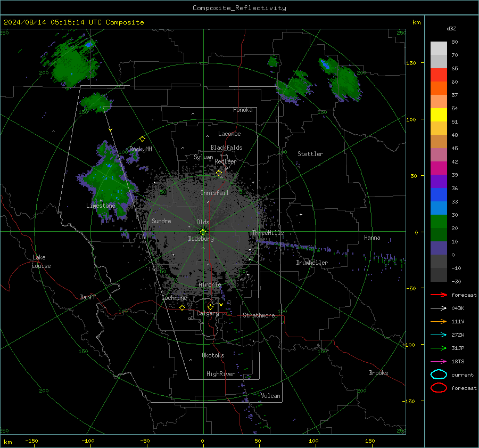Click the yellow diamond marker at RedDeer
The width and height of the screenshot is (479, 448).
click(x=219, y=173)
